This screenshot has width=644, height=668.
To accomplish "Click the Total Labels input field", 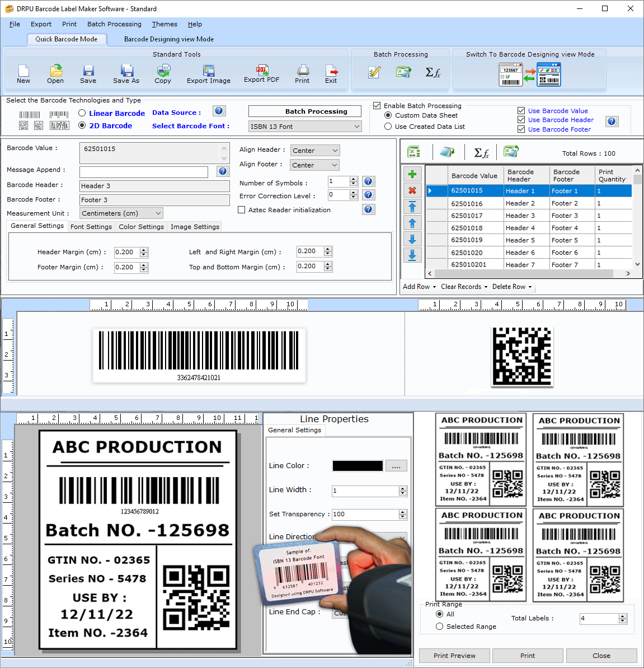I will coord(599,619).
